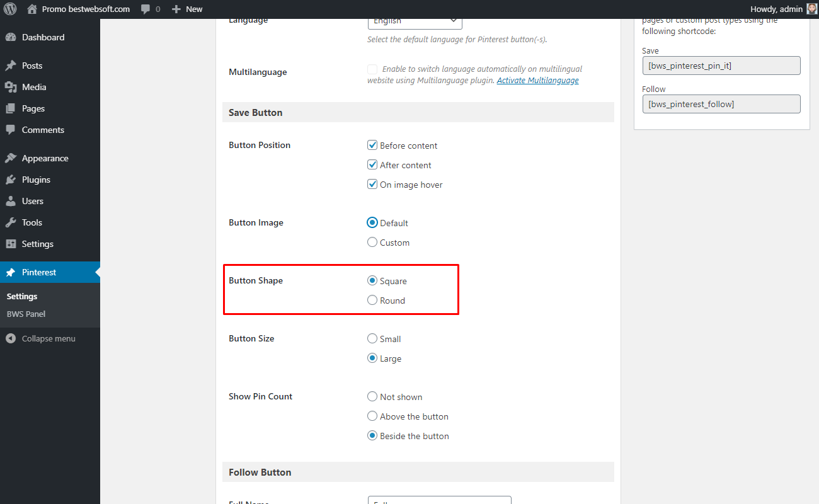Viewport: 819px width, 504px height.
Task: Click the Comments bubble icon in sidebar
Action: 11,130
